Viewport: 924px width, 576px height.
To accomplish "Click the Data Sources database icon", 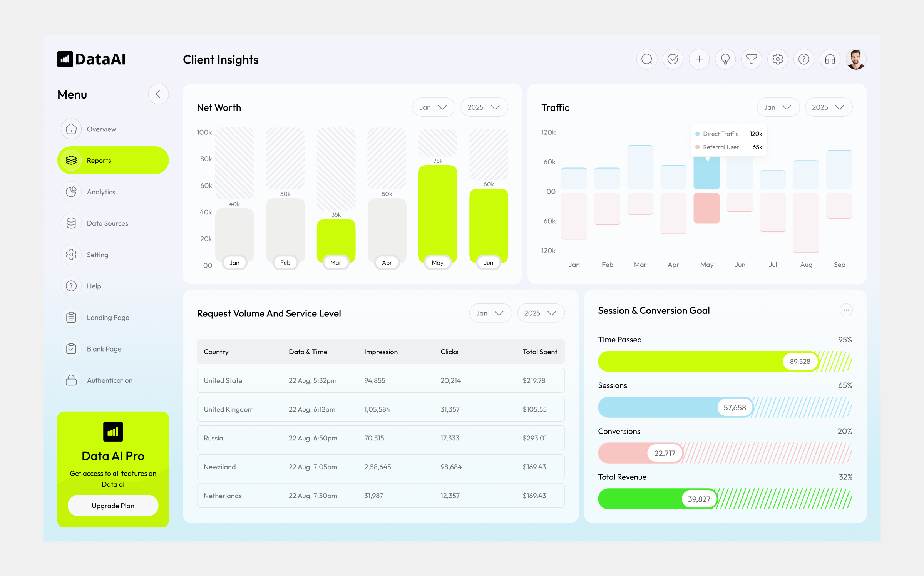I will point(71,223).
